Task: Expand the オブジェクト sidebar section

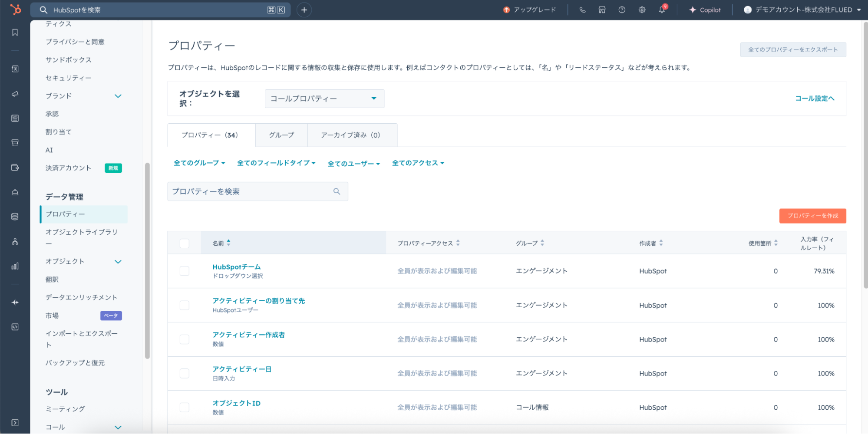Action: [x=118, y=262]
